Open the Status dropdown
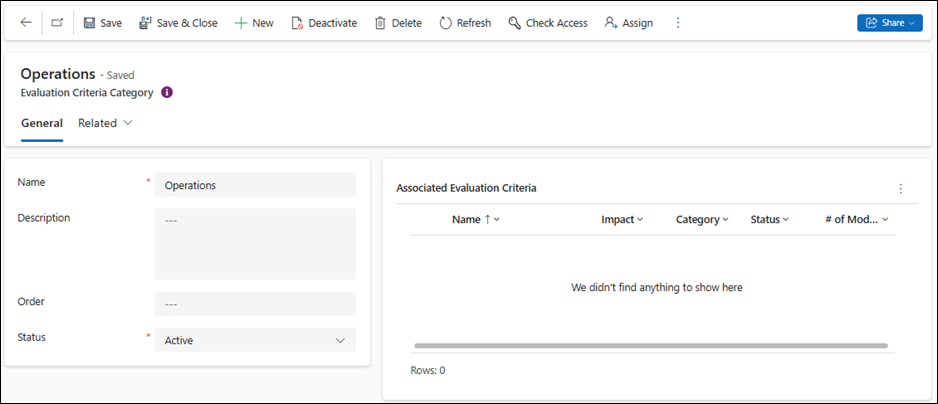This screenshot has width=938, height=404. (x=255, y=340)
